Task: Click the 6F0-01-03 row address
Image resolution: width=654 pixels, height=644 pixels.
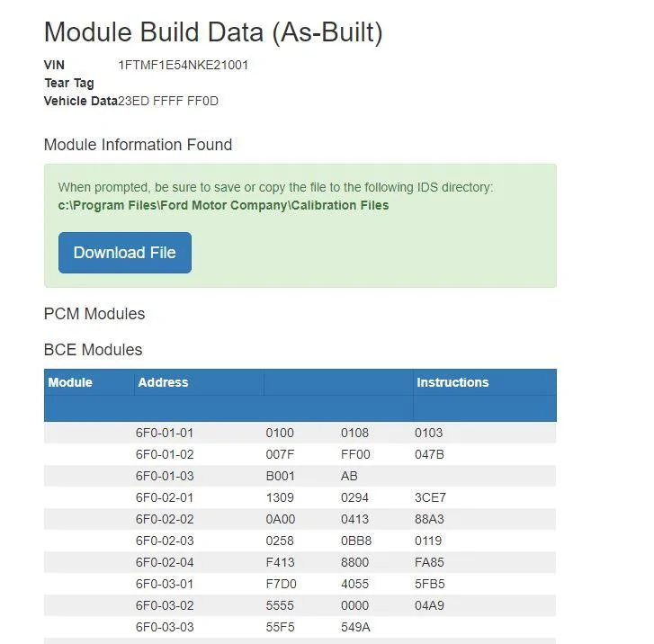Action: coord(165,477)
